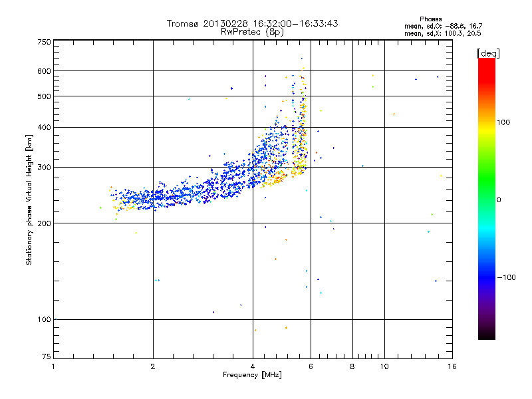The width and height of the screenshot is (532, 399).
Task: Select the 'mean, sd,X: 100.3, 20.5' text
Action: click(442, 33)
